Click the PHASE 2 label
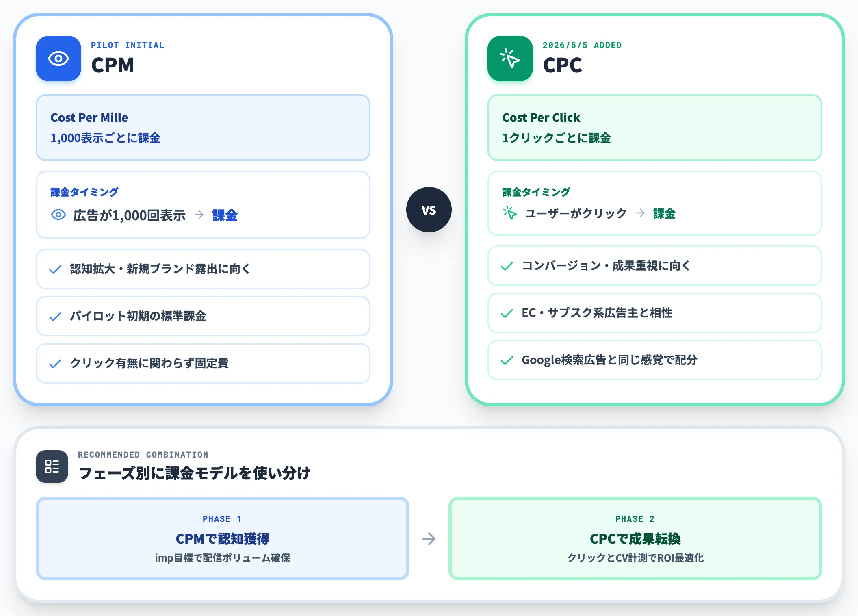This screenshot has height=616, width=858. [635, 519]
